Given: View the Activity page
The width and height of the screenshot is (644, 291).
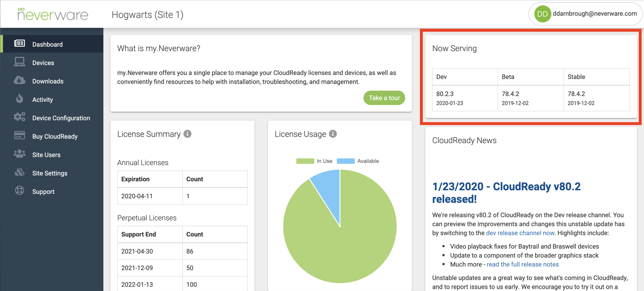Looking at the screenshot, I should [52, 99].
